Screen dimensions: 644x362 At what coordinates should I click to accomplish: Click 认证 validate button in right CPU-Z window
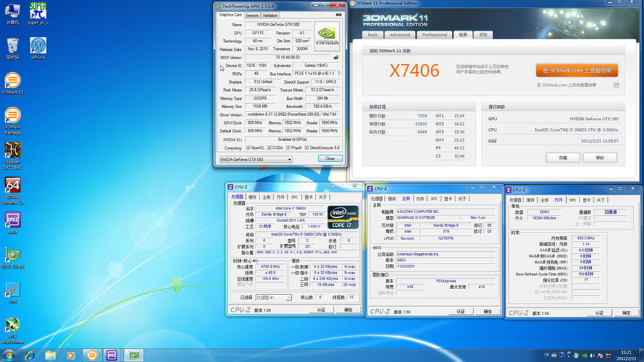[599, 312]
